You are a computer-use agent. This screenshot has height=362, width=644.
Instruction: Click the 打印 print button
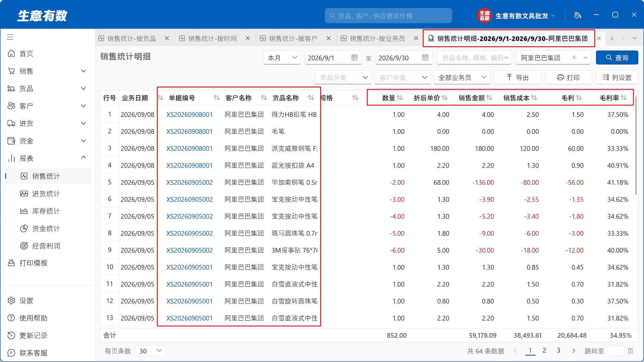click(568, 77)
